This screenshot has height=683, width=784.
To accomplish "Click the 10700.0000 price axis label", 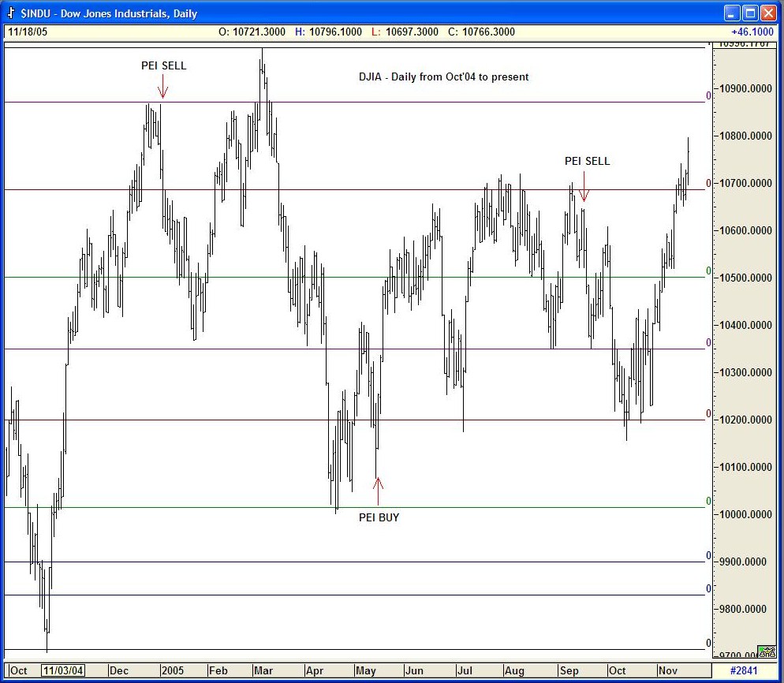I will coord(745,183).
